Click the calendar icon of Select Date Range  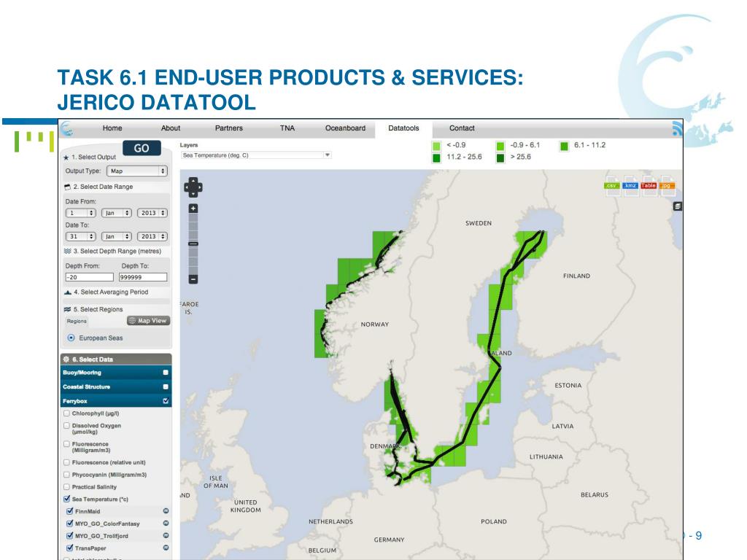click(x=67, y=187)
